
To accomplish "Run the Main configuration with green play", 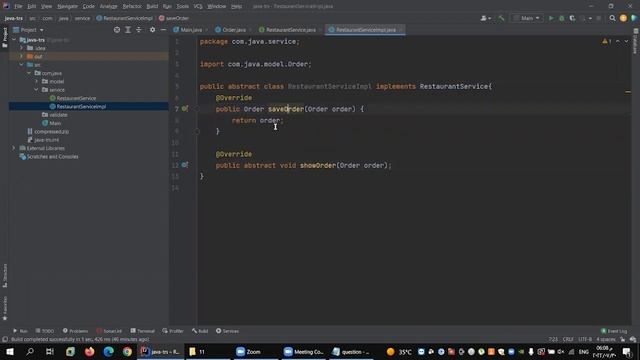I will pos(551,18).
